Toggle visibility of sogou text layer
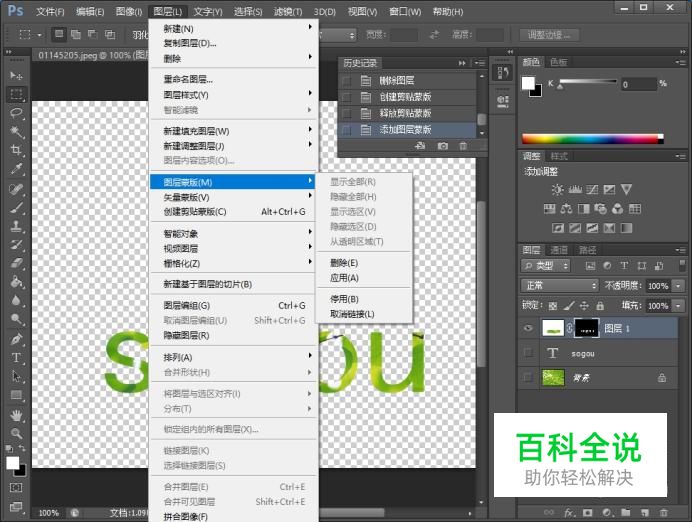Viewport: 692px width, 522px height. point(528,353)
